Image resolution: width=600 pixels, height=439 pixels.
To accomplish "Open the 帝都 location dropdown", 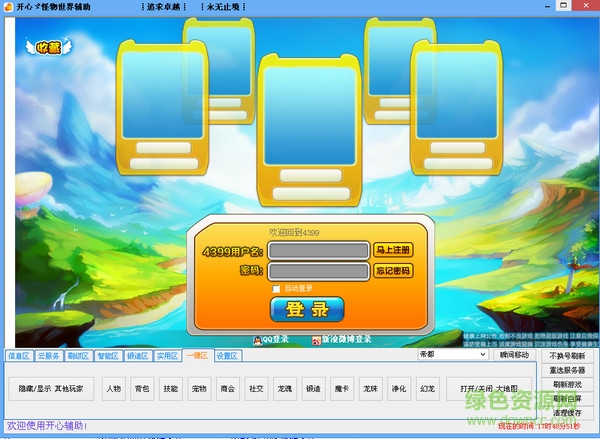I will [453, 354].
